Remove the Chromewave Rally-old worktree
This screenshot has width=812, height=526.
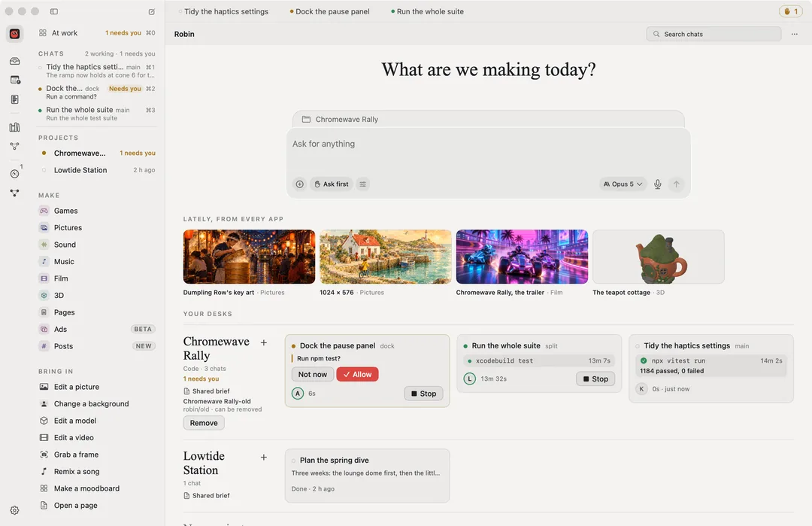(204, 423)
